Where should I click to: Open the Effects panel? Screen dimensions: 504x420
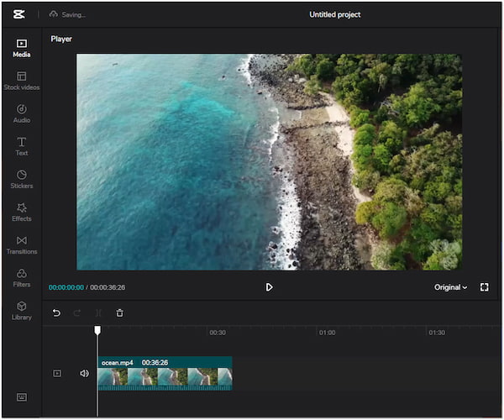[21, 212]
